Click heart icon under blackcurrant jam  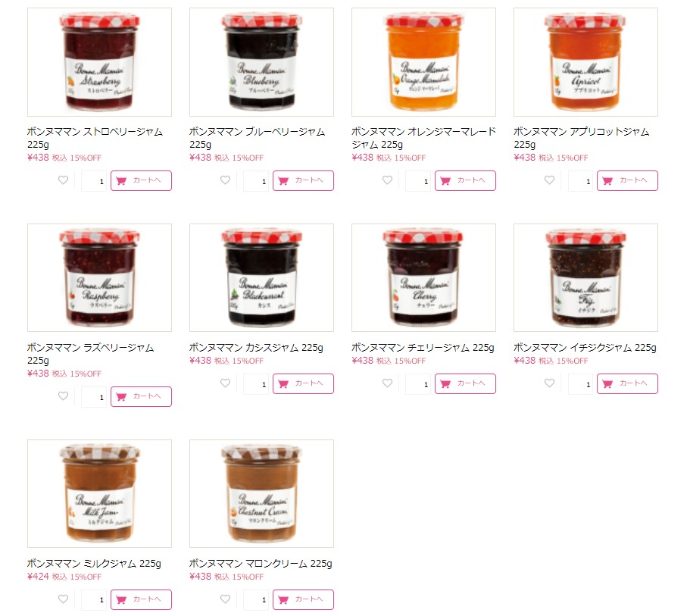click(225, 383)
